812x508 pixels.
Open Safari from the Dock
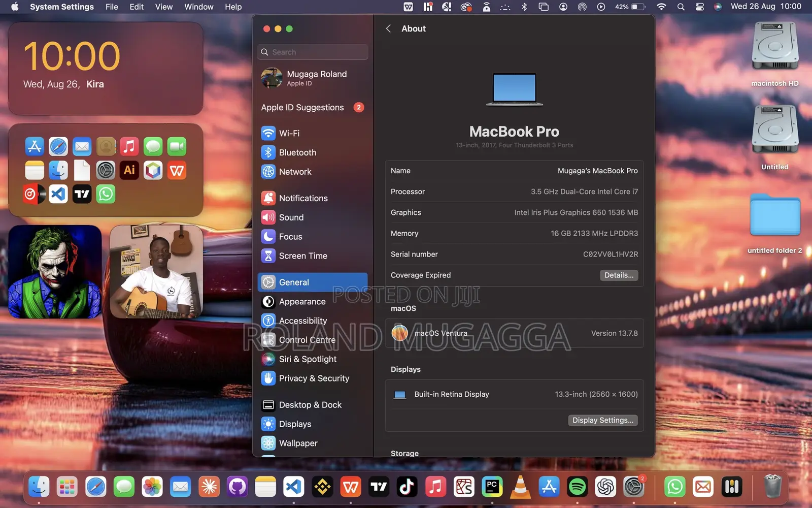tap(96, 487)
